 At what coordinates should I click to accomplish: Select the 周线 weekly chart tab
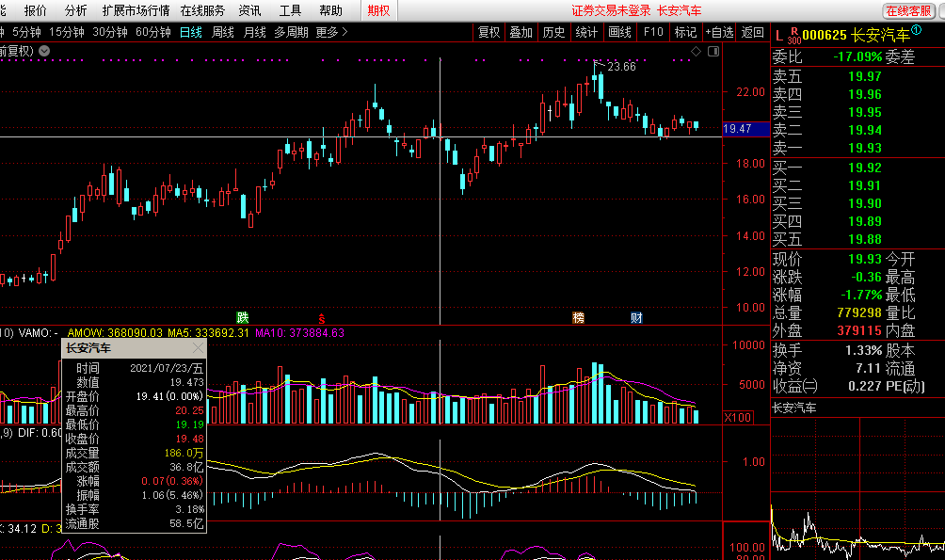click(222, 33)
